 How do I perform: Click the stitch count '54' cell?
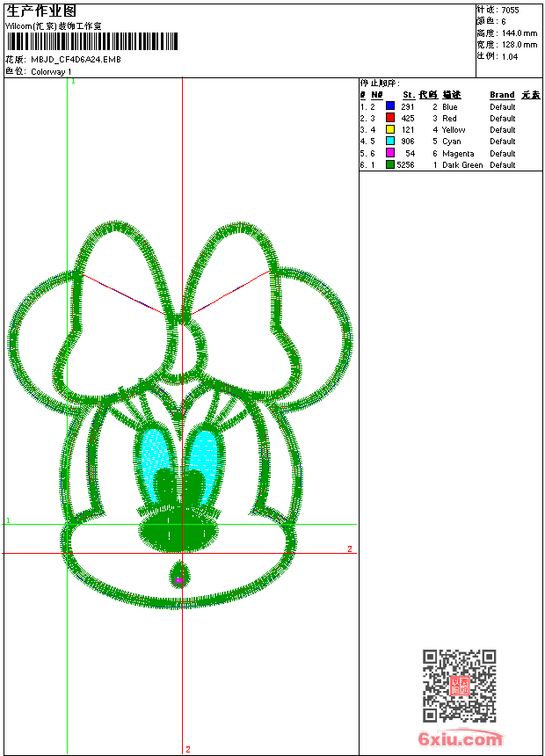click(x=410, y=153)
